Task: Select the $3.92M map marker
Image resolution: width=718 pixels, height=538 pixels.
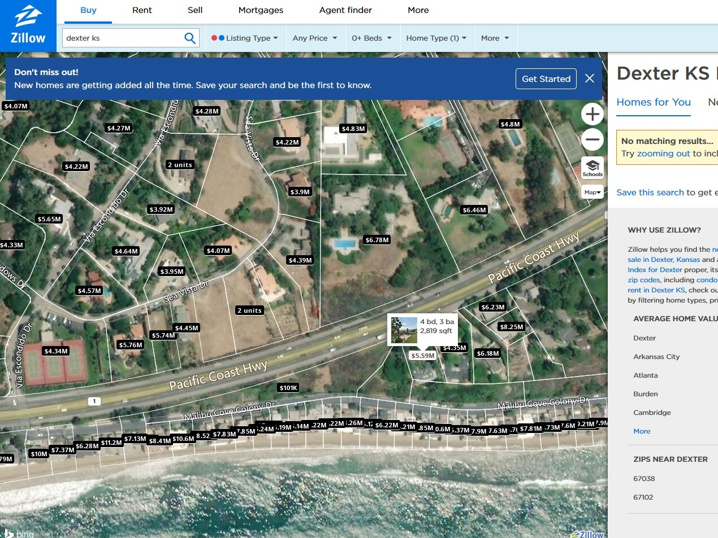Action: pyautogui.click(x=161, y=209)
